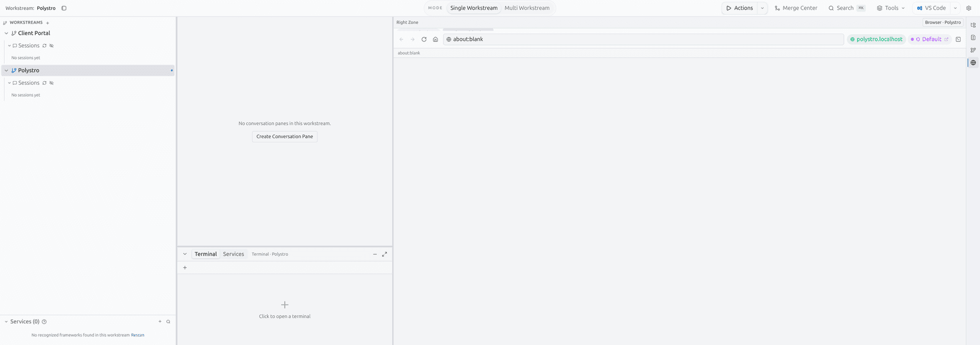Collapse the Client Portal workstream
This screenshot has height=345, width=980.
point(6,33)
